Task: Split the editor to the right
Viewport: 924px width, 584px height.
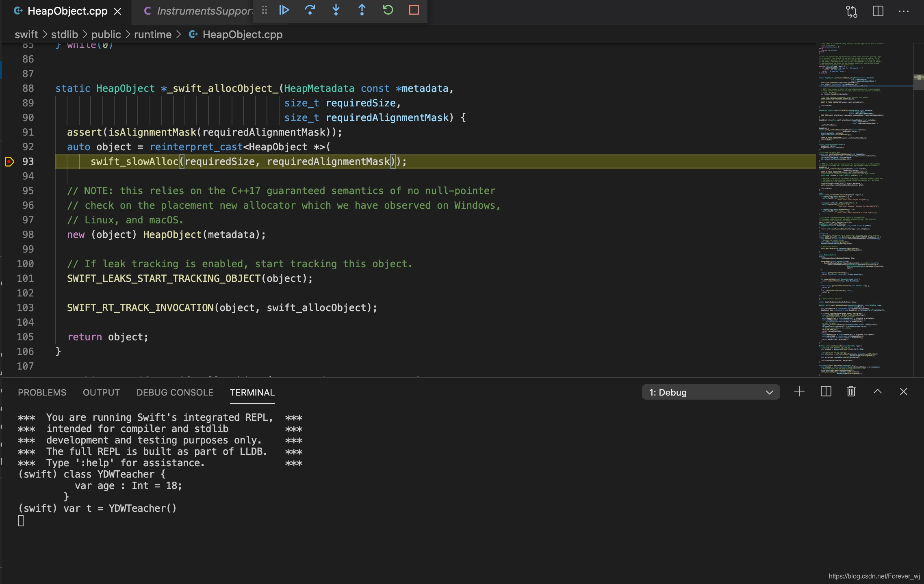Action: click(878, 11)
